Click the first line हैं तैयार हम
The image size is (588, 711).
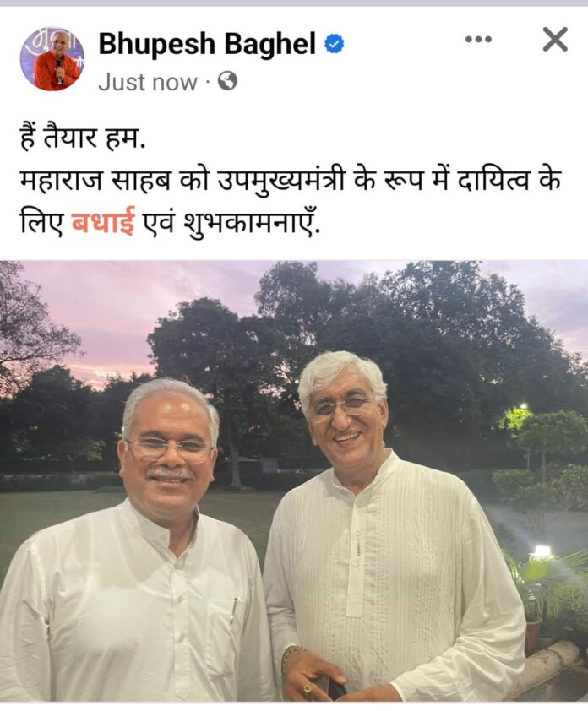83,138
